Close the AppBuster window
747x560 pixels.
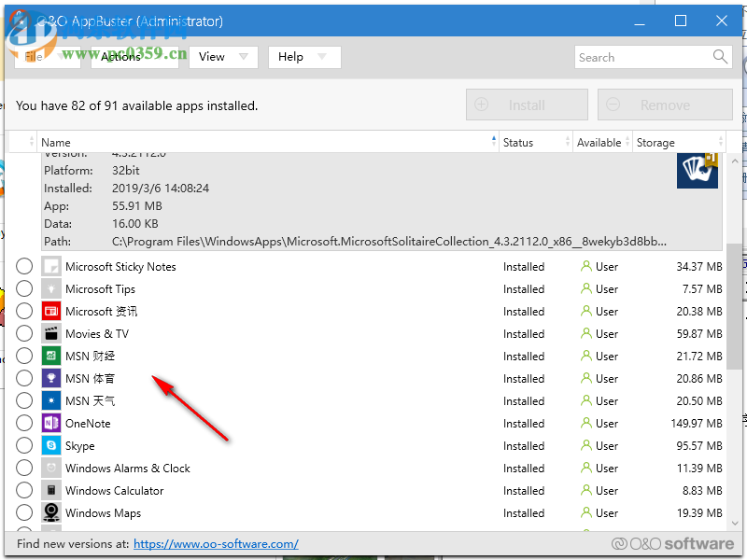pos(721,21)
